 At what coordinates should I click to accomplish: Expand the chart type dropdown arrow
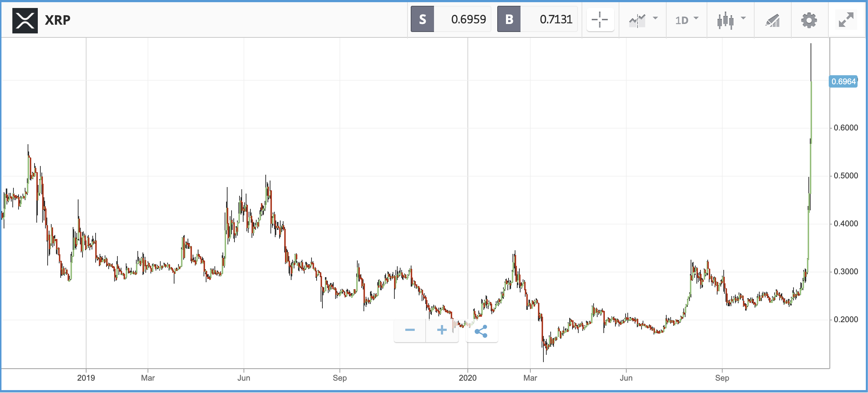743,18
